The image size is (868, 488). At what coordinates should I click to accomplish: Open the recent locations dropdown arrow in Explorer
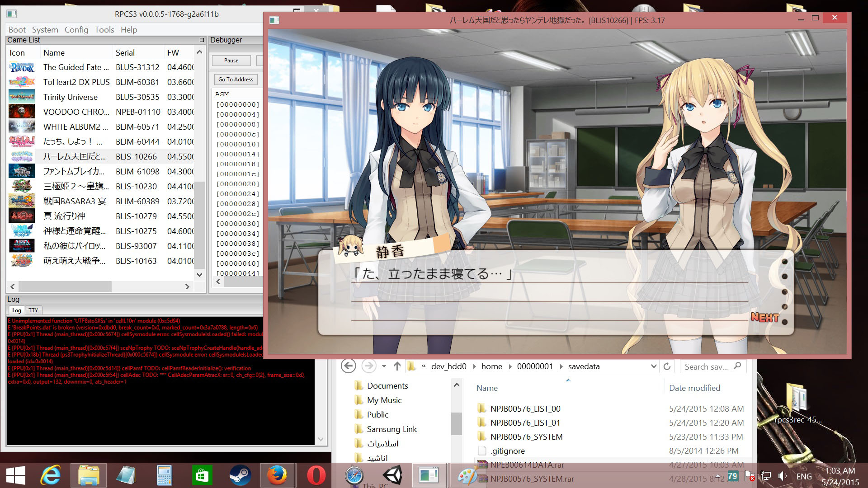point(384,366)
